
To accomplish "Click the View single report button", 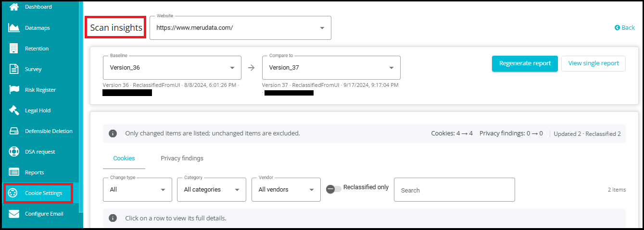I will pyautogui.click(x=593, y=63).
